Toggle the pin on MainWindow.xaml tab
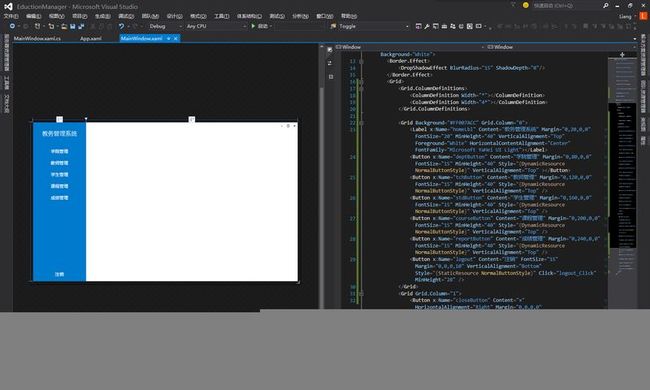Image resolution: width=650 pixels, height=390 pixels. click(x=169, y=39)
